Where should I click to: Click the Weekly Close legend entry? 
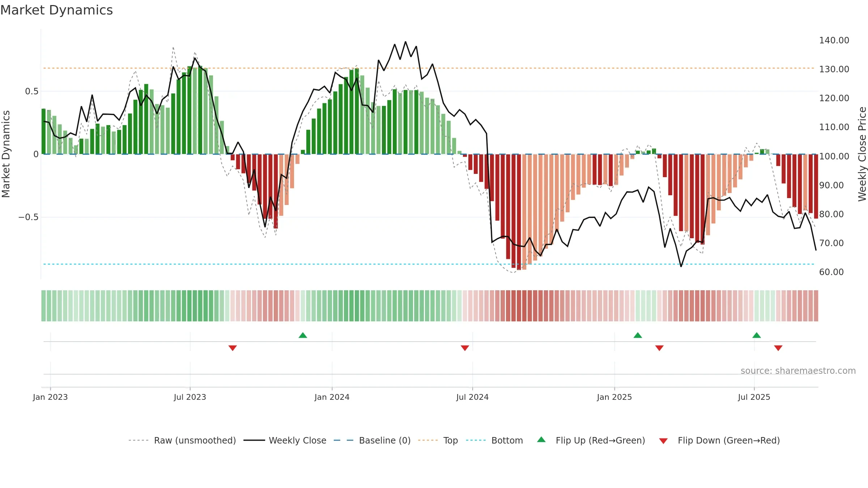pos(285,440)
